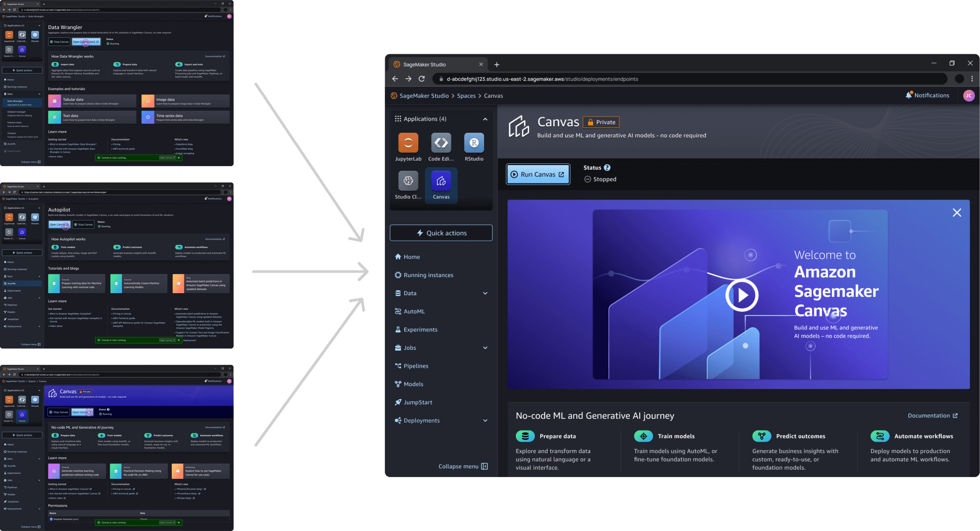Open the JC user avatar
Screen dimensions: 980x531
(x=968, y=95)
